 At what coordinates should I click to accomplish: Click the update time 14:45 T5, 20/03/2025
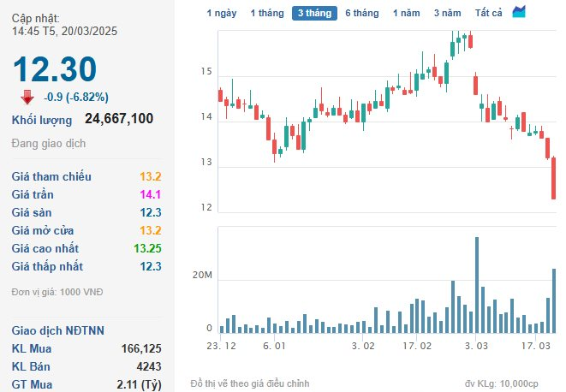coord(64,32)
